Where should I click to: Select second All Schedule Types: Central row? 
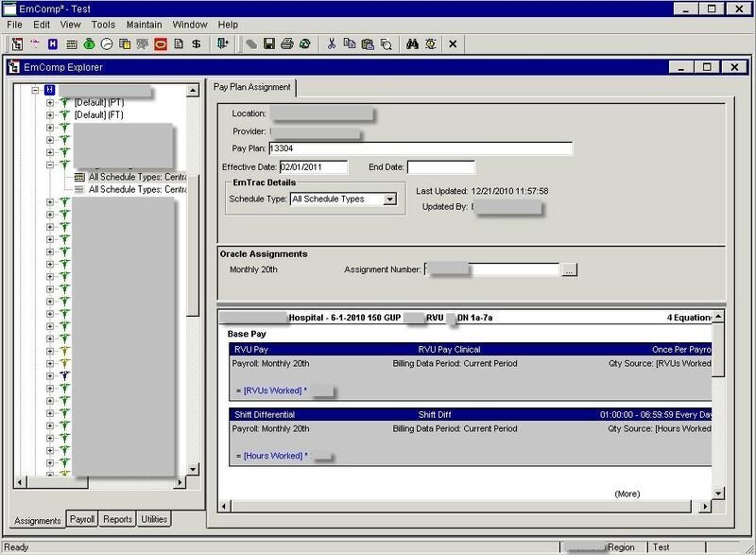tap(137, 189)
